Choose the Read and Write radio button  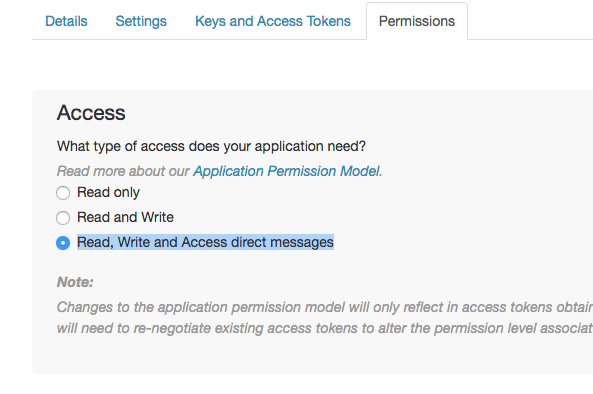[x=63, y=218]
